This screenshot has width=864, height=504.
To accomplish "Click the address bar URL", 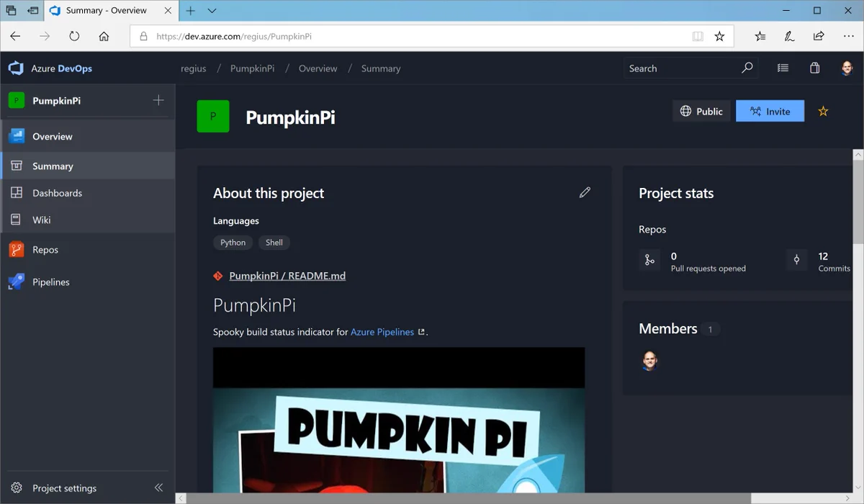I will pos(234,36).
